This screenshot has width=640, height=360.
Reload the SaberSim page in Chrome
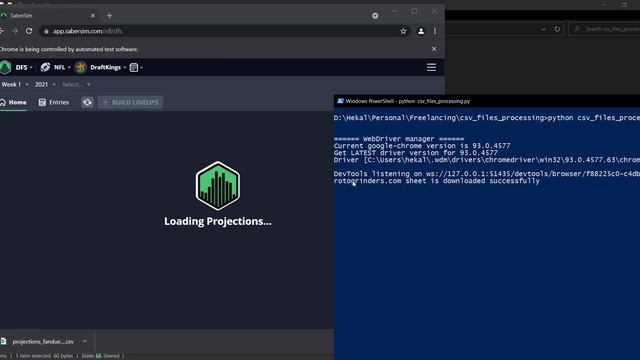click(x=29, y=31)
